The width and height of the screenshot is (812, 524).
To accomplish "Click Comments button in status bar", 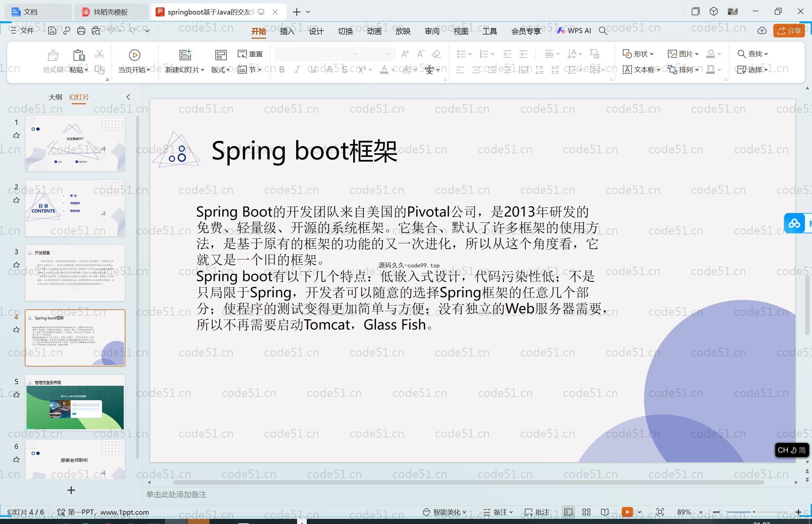I will 537,512.
